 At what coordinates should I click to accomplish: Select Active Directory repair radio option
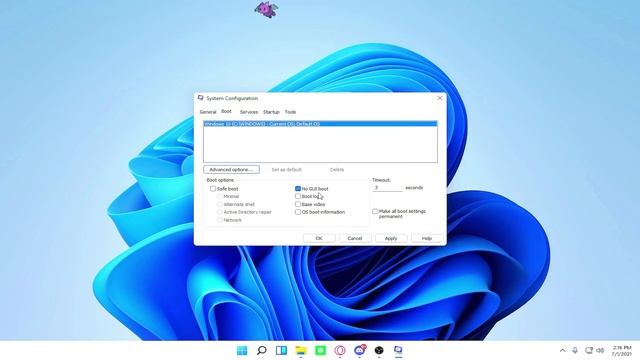[220, 212]
